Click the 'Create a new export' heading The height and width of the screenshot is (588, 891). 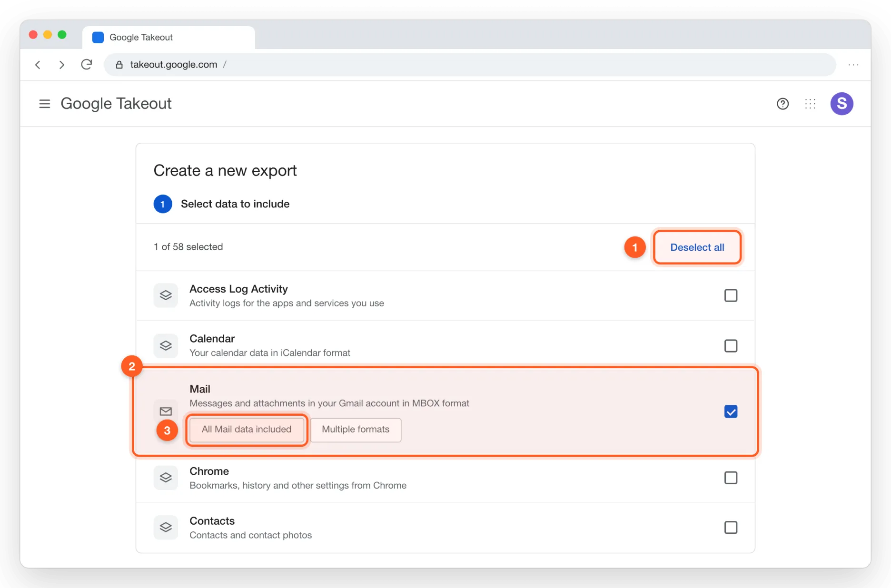point(225,171)
